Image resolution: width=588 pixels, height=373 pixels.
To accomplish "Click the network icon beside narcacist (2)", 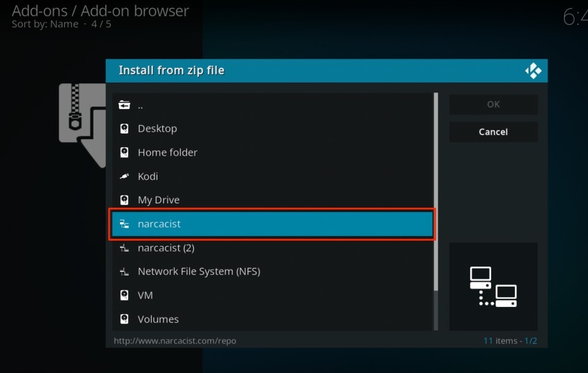I will 124,248.
